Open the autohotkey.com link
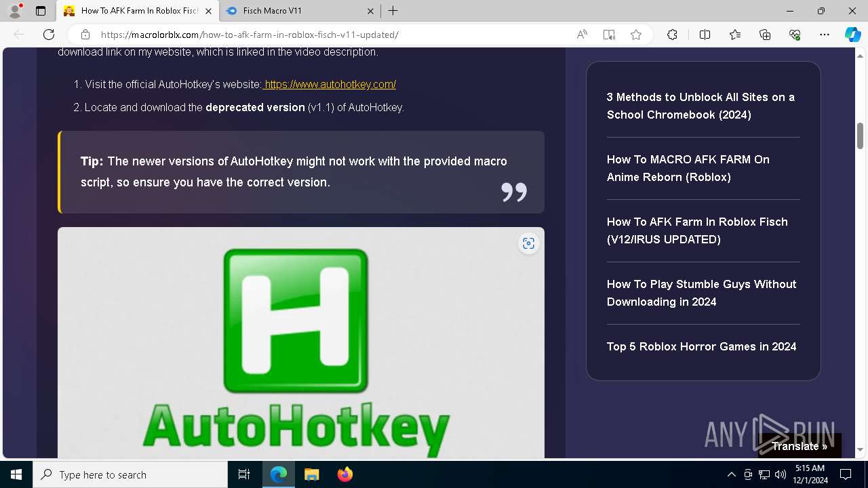Image resolution: width=868 pixels, height=488 pixels. click(x=330, y=85)
